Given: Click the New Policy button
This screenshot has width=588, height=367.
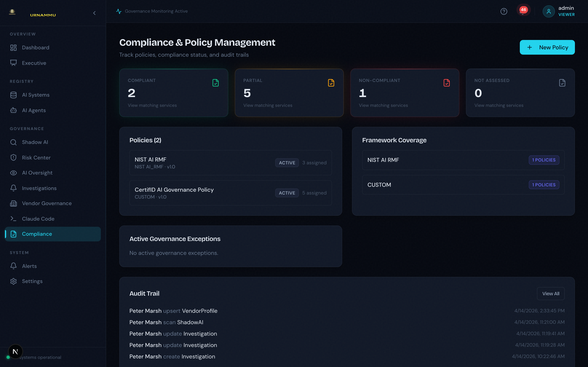Looking at the screenshot, I should point(547,47).
